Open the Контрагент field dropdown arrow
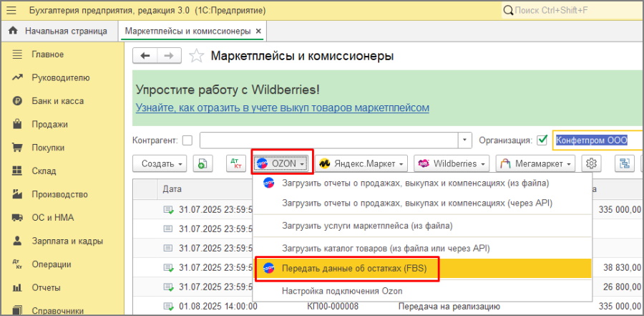 click(464, 140)
